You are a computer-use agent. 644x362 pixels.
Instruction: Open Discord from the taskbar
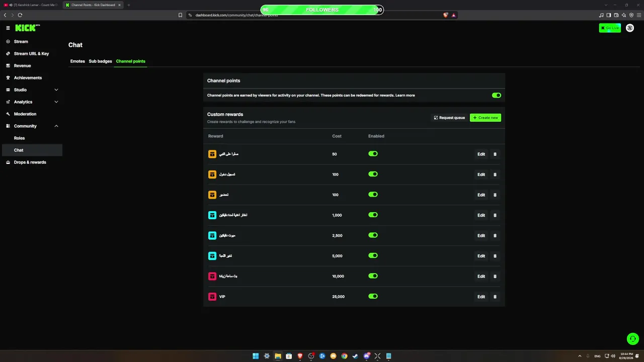[x=366, y=356]
